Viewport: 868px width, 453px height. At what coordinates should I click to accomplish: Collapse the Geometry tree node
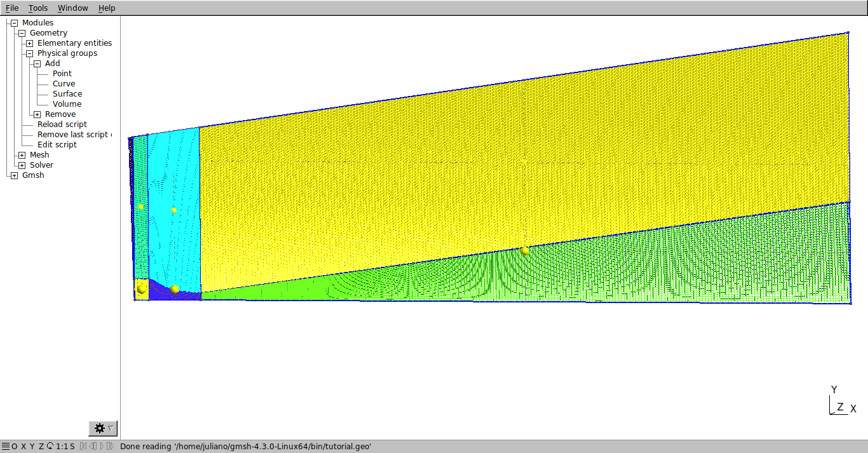(22, 33)
